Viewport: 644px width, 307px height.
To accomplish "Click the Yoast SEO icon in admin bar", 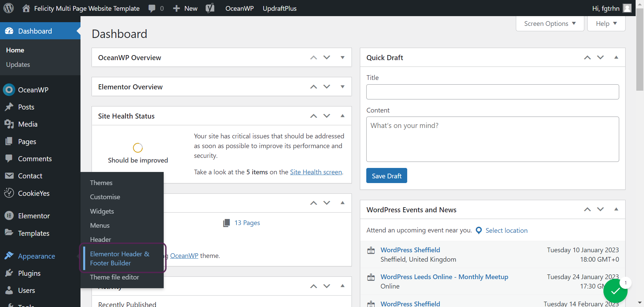I will pos(210,8).
